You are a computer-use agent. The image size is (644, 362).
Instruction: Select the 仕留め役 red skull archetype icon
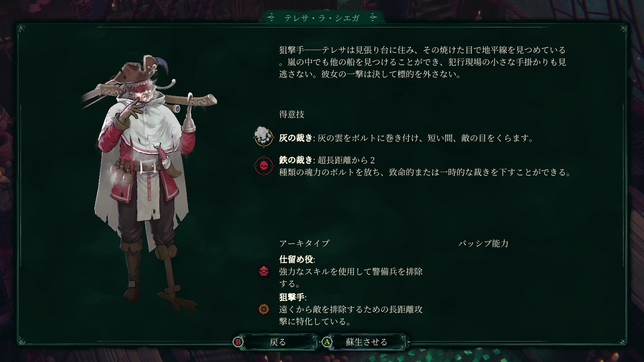264,271
